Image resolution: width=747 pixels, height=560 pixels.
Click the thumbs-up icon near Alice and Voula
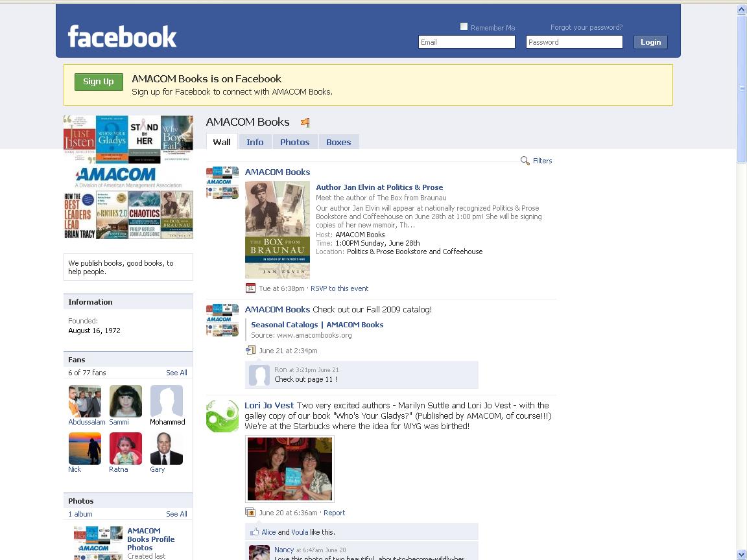tap(254, 531)
